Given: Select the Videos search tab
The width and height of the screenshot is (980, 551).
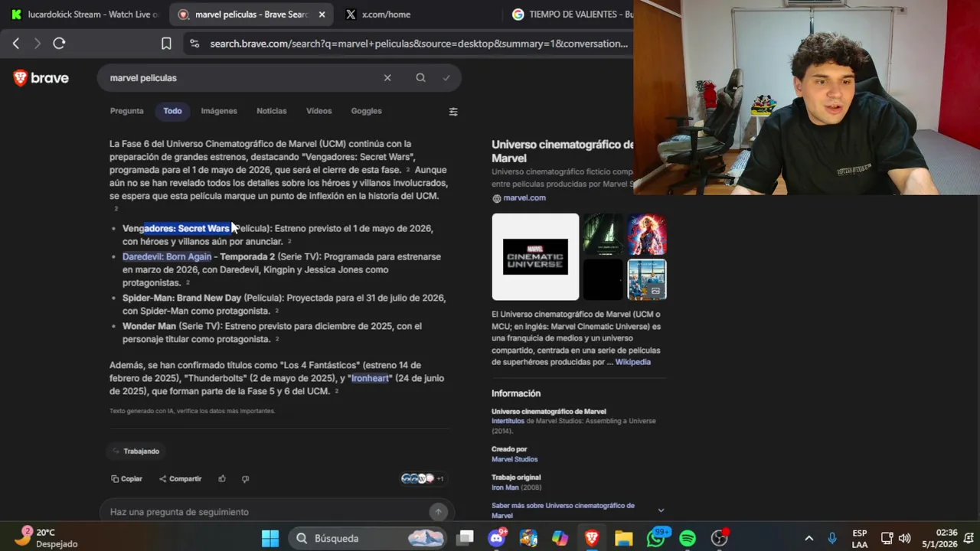Looking at the screenshot, I should tap(318, 111).
